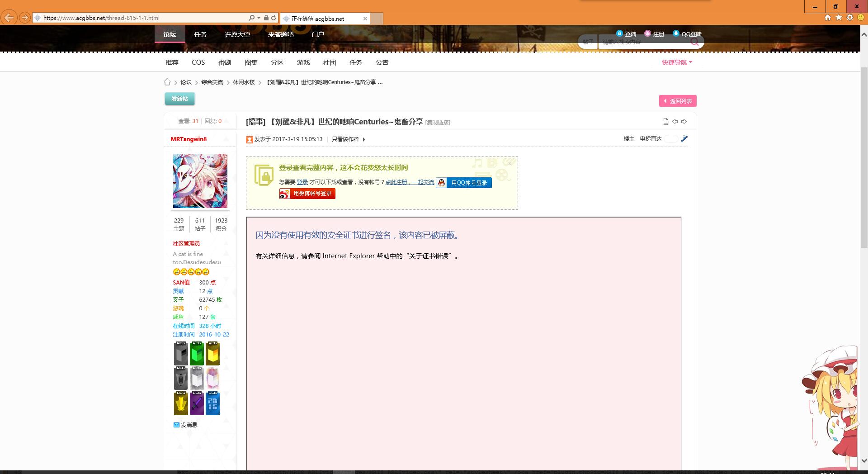Click the address bar lock security icon
The image size is (868, 474).
click(x=266, y=18)
